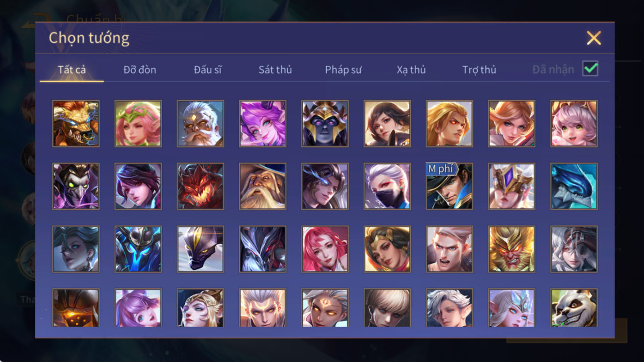The height and width of the screenshot is (362, 644).
Task: Select the panda hero portrait
Action: click(x=574, y=308)
